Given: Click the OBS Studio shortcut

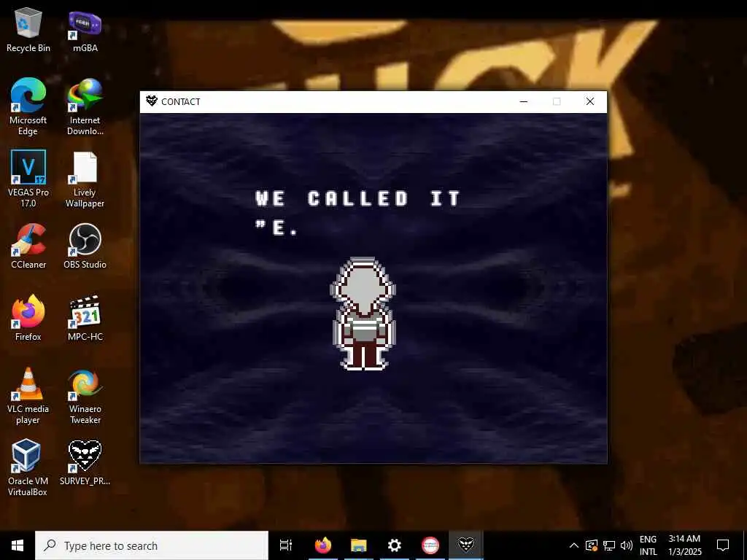Looking at the screenshot, I should tap(85, 246).
